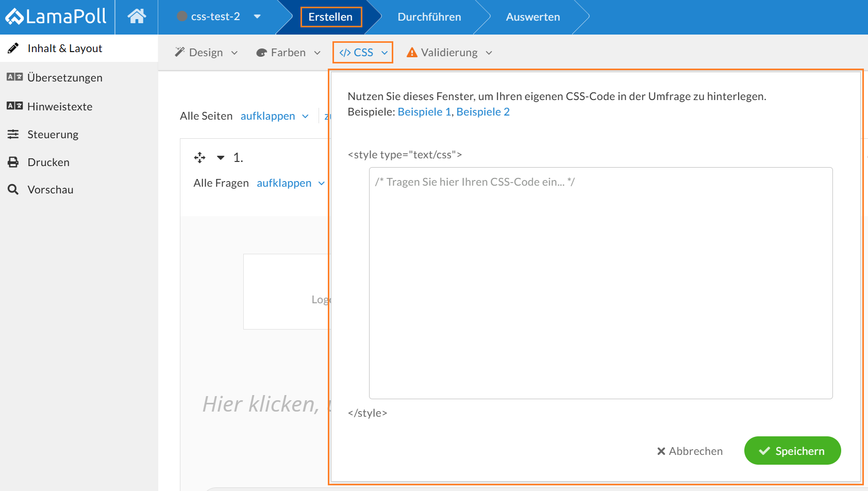Click the checkmark icon on Speichern
The height and width of the screenshot is (491, 868).
coord(764,451)
